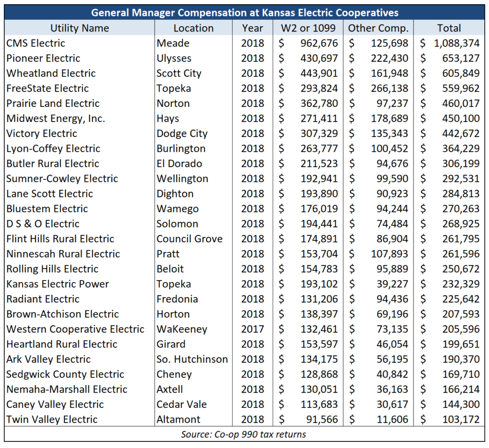This screenshot has width=489, height=448.
Task: Click the Utility Name column header
Action: 80,28
